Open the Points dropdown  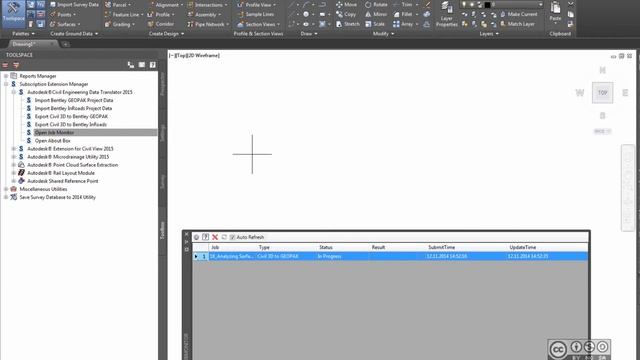click(63, 14)
